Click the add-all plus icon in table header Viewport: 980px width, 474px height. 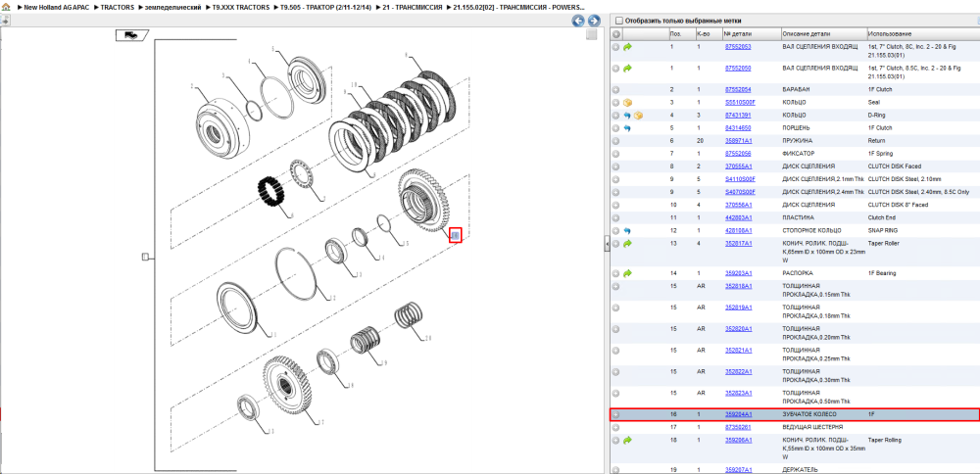pos(616,33)
